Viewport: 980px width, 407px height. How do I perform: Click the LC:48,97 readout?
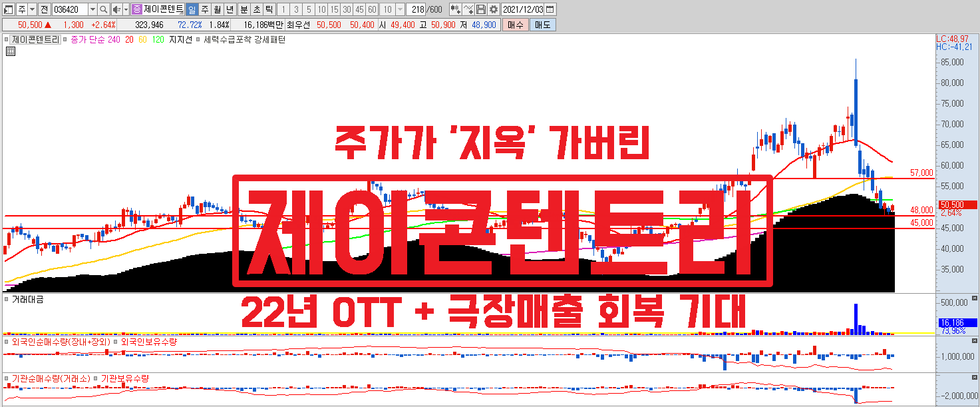tap(952, 39)
